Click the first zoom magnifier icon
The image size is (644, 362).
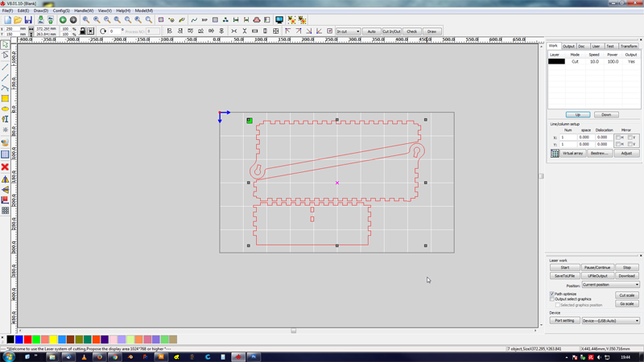click(x=86, y=19)
